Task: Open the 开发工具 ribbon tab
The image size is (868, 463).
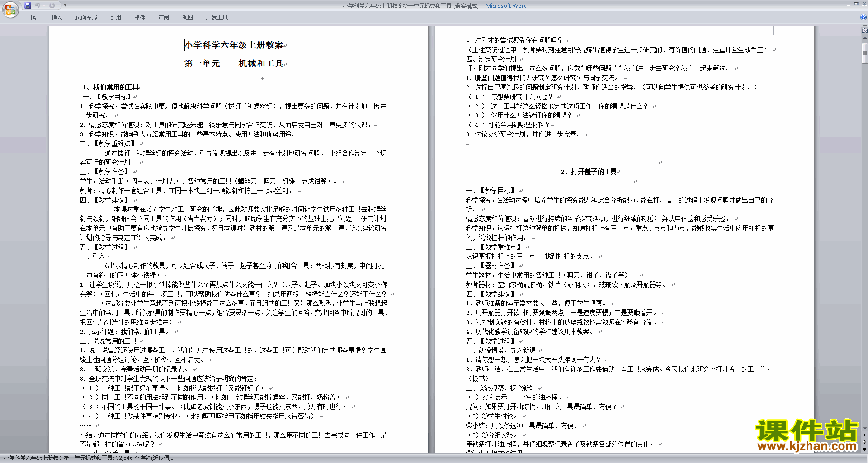Action: coord(217,18)
